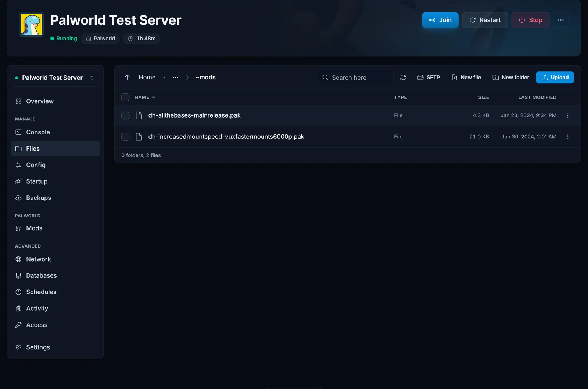Click the Schedules clock icon
Viewport: 588px width, 389px height.
18,292
